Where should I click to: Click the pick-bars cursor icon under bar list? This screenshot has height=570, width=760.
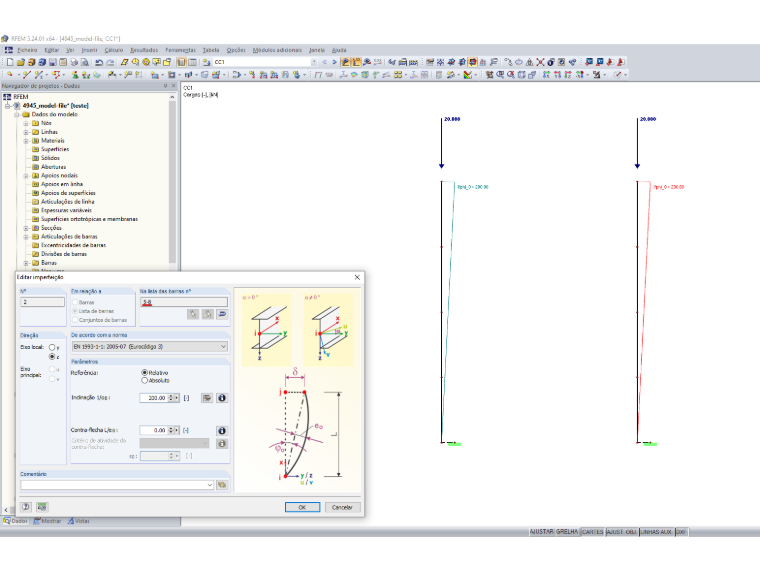193,314
